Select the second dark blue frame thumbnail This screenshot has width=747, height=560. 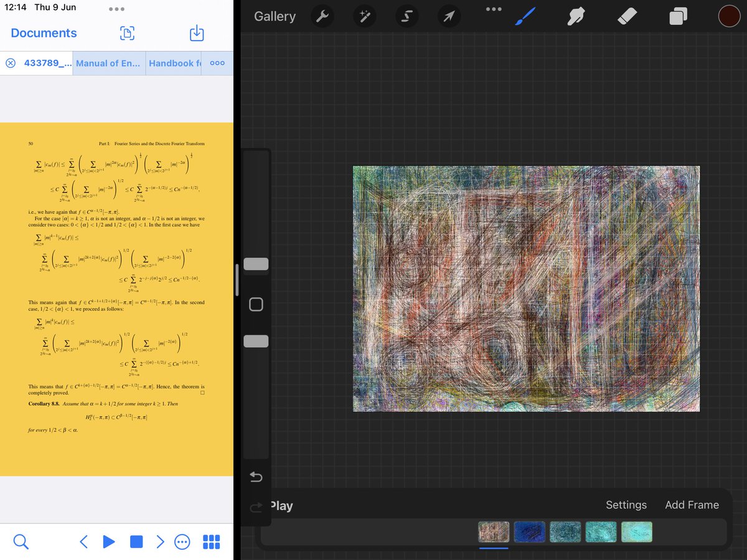[x=530, y=532]
